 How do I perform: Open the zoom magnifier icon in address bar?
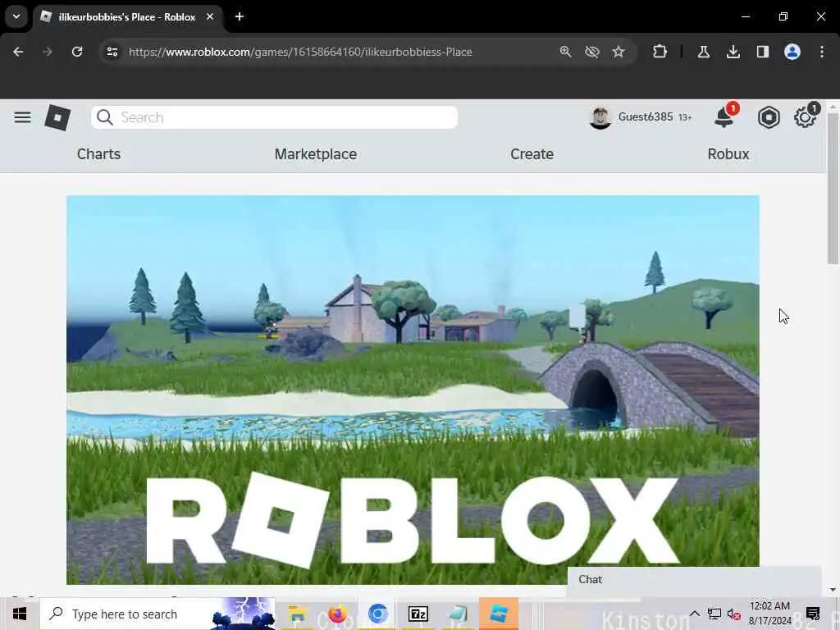(x=565, y=52)
